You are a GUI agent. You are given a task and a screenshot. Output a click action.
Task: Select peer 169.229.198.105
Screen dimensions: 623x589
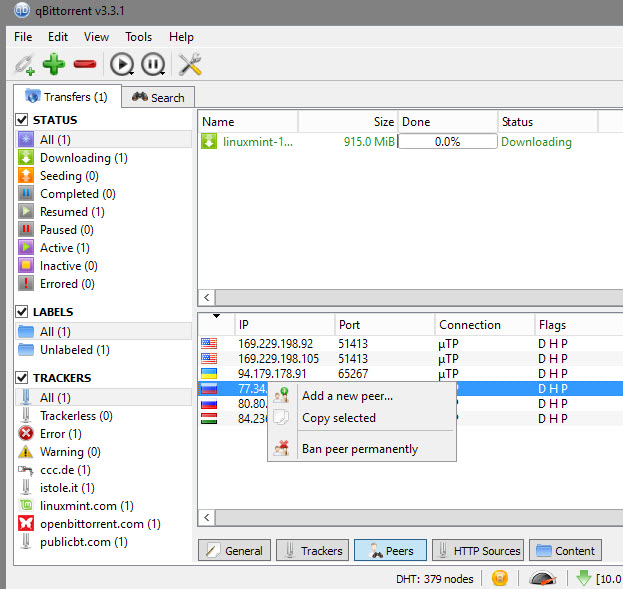(x=410, y=358)
